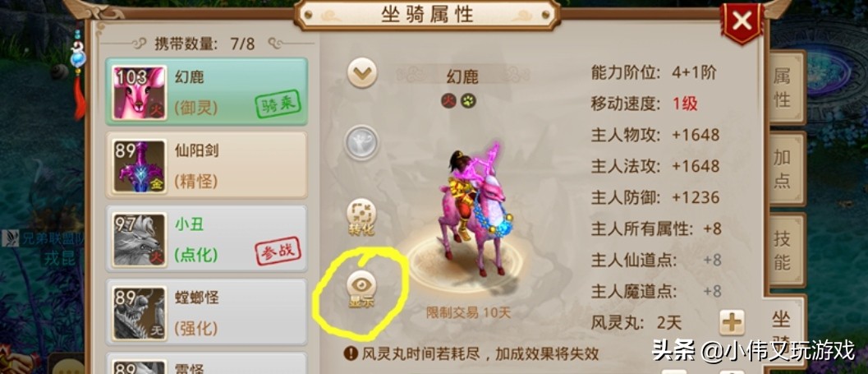
Task: Toggle the red 参战 battle stamp
Action: (278, 251)
